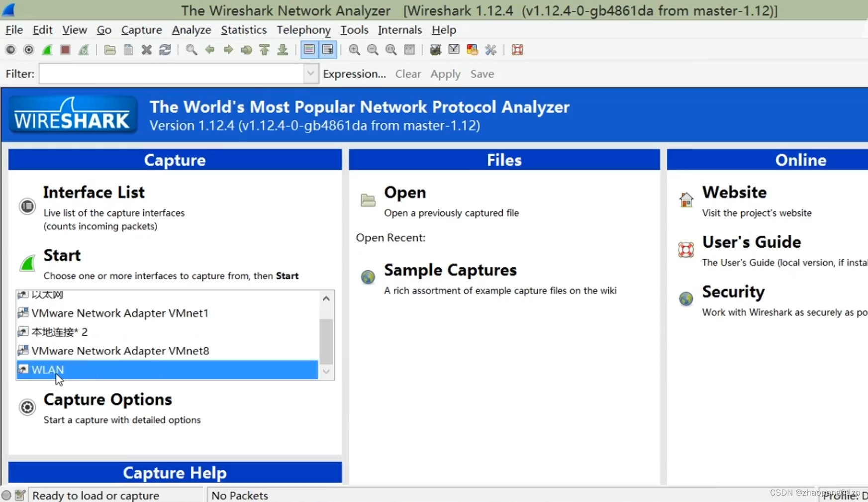Screen dimensions: 868x502
Task: Save the capture file toolbar icon
Action: point(128,50)
